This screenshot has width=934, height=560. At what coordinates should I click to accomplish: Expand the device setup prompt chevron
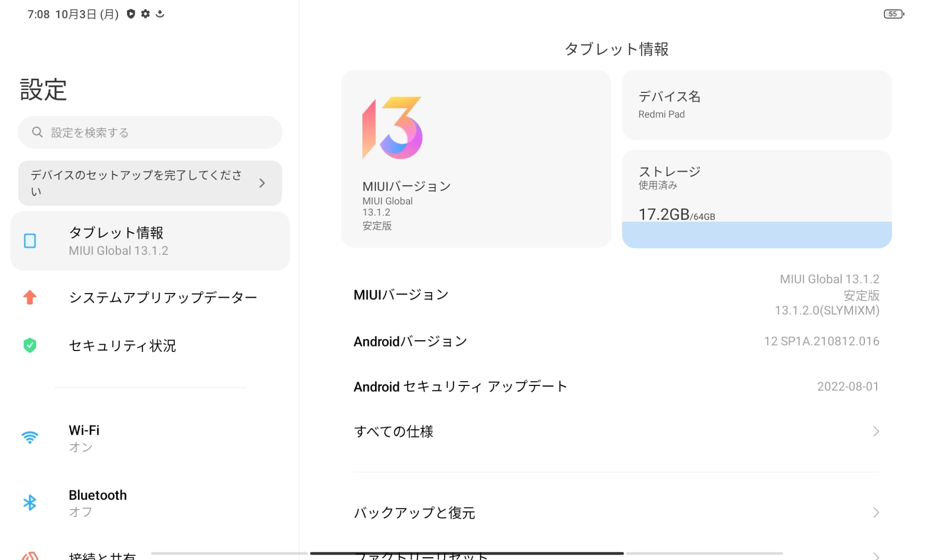coord(262,183)
